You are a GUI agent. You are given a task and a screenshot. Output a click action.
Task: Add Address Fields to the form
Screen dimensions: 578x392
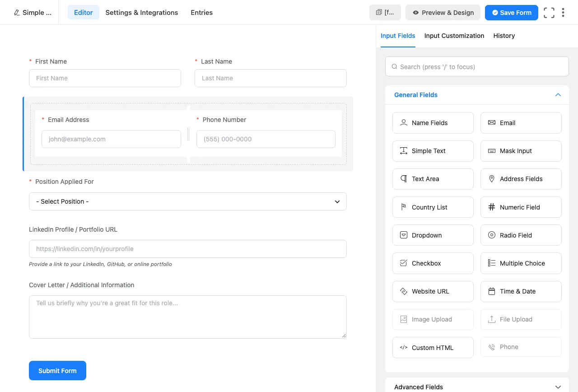pyautogui.click(x=521, y=179)
